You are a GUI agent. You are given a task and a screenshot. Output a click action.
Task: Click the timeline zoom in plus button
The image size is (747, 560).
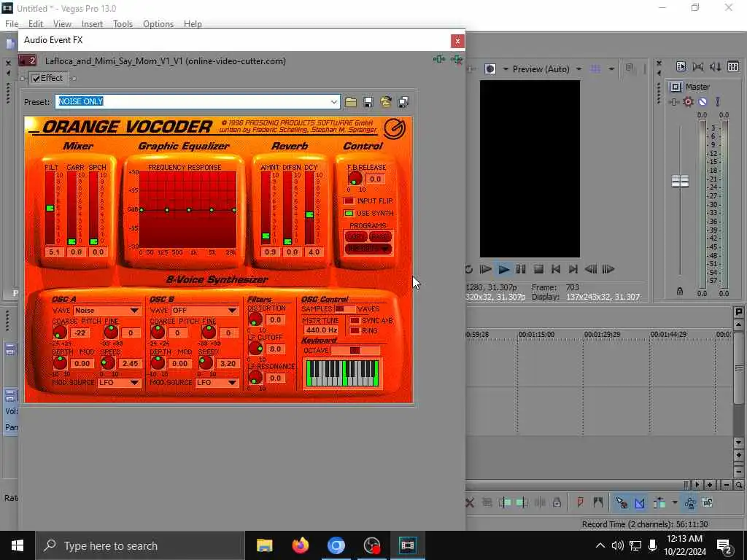(710, 485)
